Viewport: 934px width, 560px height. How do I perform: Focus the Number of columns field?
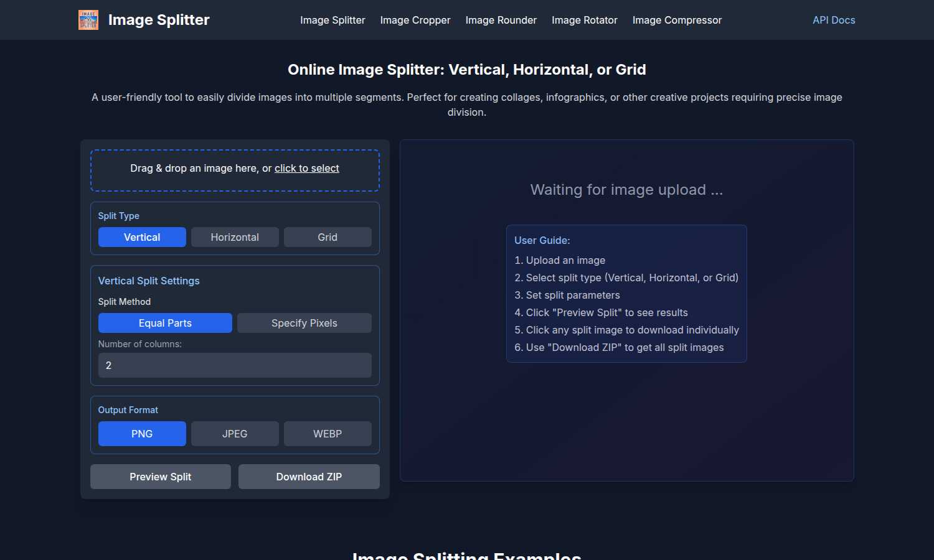[x=235, y=365]
